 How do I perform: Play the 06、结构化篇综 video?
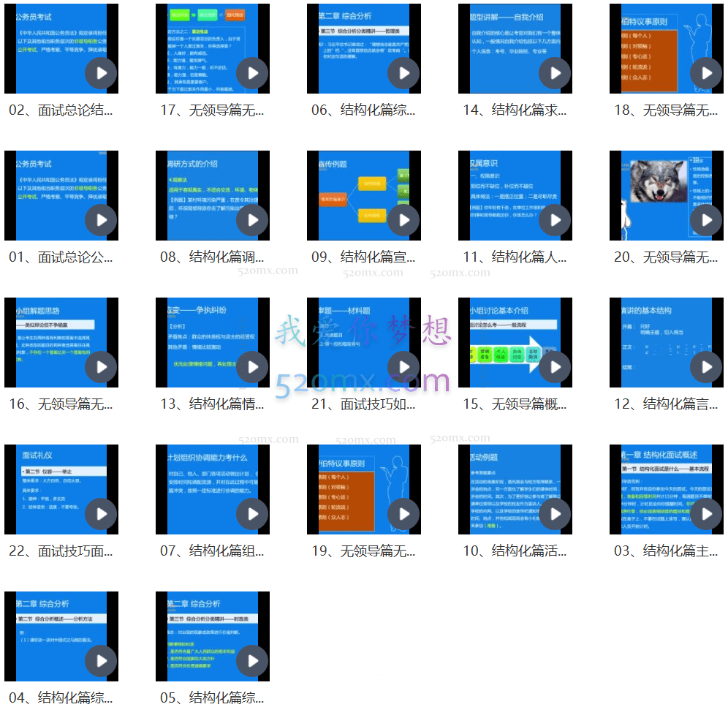(403, 73)
